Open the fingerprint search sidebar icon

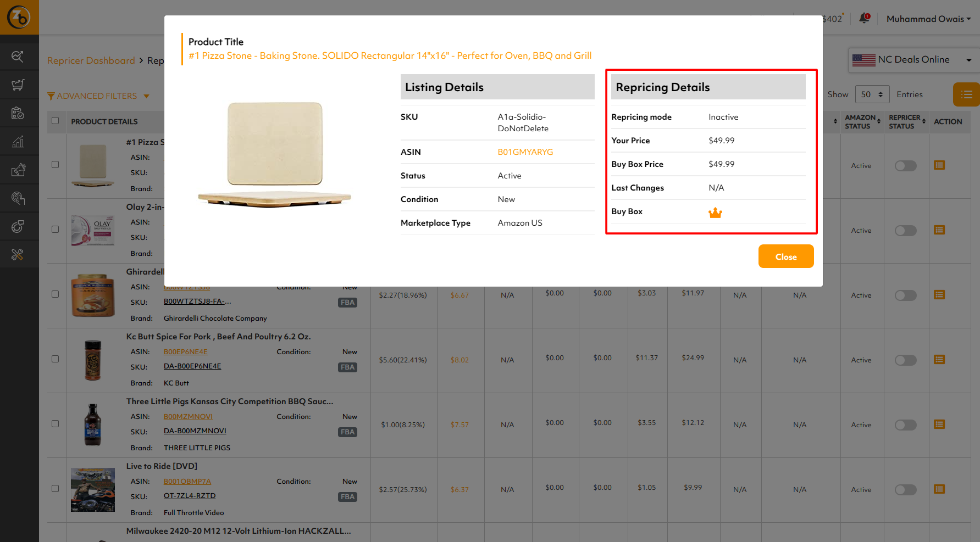pos(18,198)
